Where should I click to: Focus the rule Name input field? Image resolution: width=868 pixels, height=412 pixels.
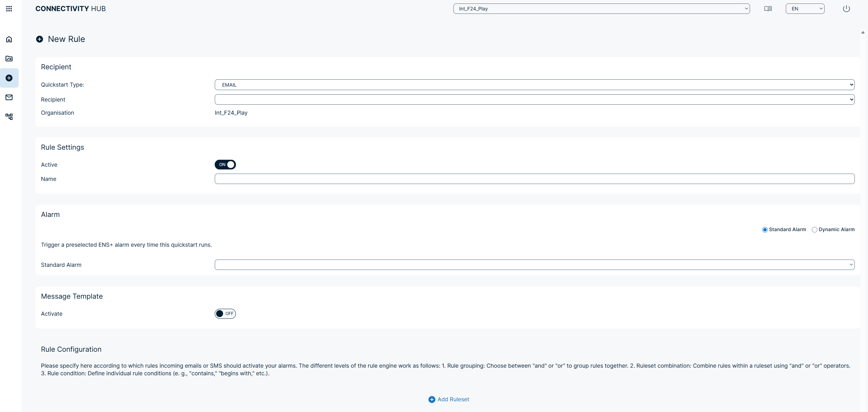(534, 179)
